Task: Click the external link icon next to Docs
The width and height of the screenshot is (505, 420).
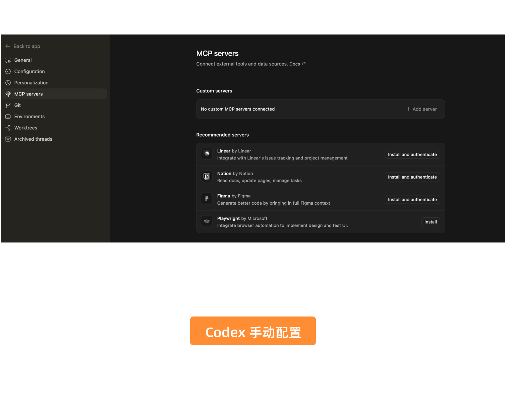Action: (304, 64)
